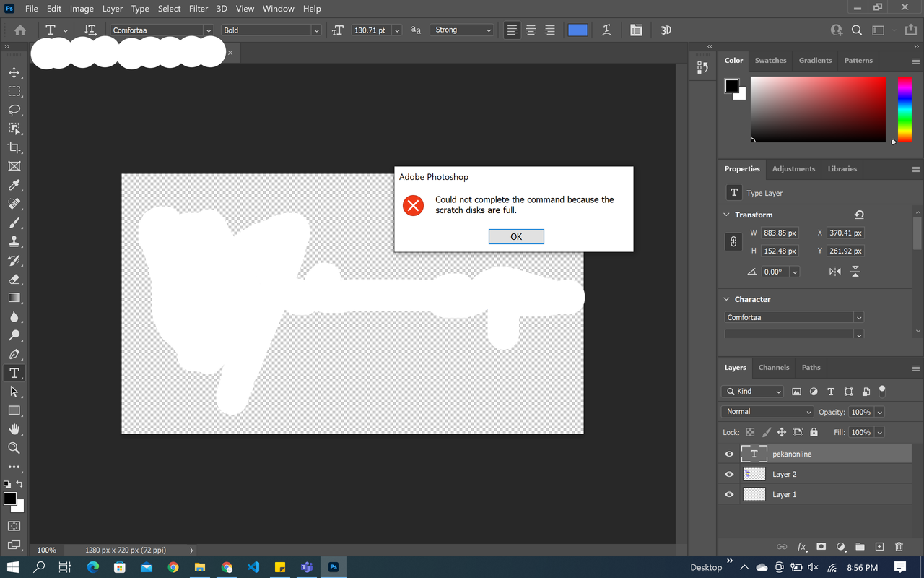Open the Image menu
This screenshot has width=924, height=578.
[x=82, y=9]
